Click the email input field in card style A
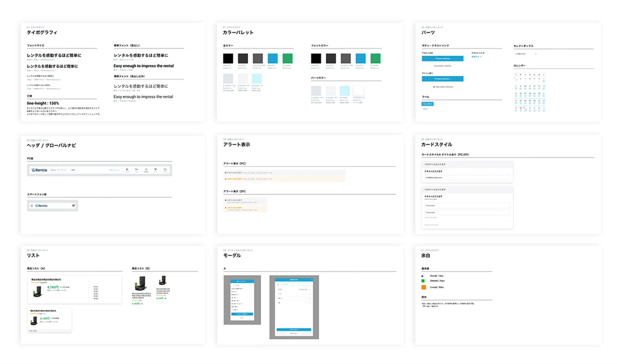The height and width of the screenshot is (364, 621). (467, 178)
